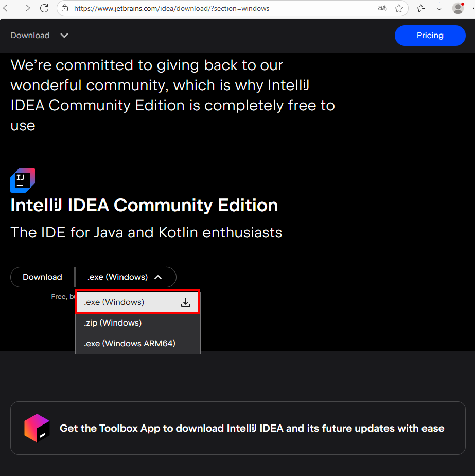Click the IntelliJ IDEA Community logo
Image resolution: width=475 pixels, height=476 pixels.
23,180
